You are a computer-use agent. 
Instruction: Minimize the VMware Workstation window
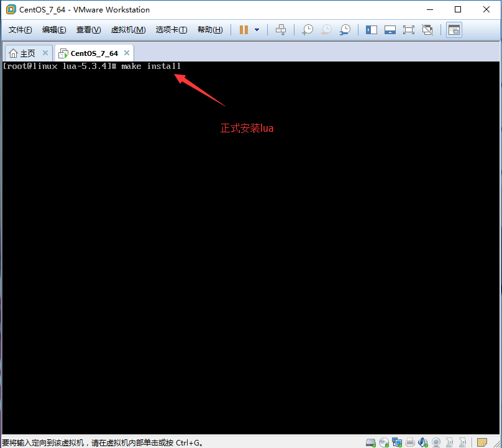click(x=430, y=9)
